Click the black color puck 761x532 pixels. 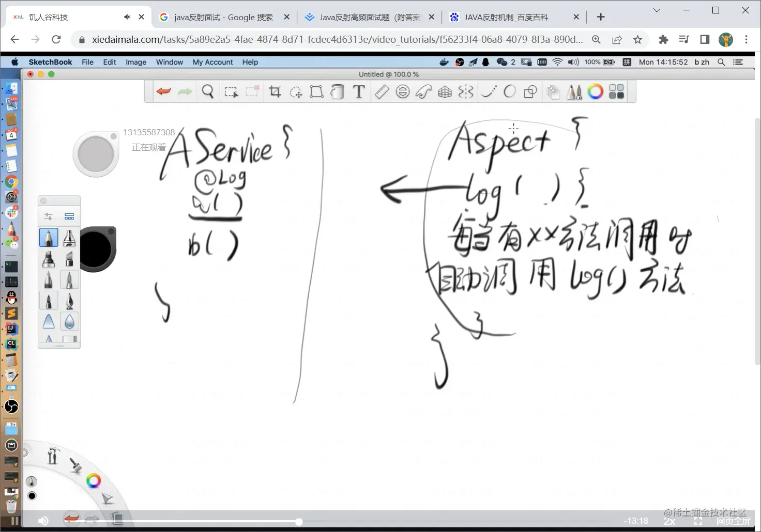point(97,249)
